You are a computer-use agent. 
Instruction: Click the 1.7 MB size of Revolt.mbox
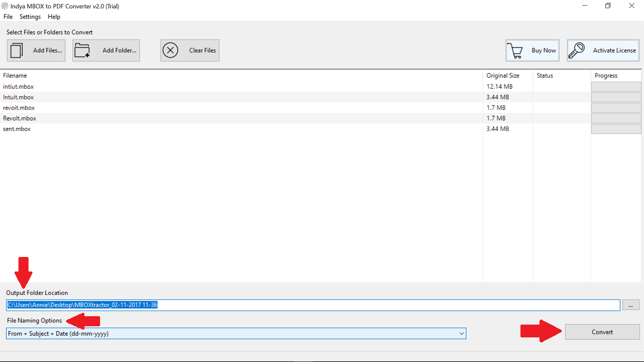tap(496, 118)
